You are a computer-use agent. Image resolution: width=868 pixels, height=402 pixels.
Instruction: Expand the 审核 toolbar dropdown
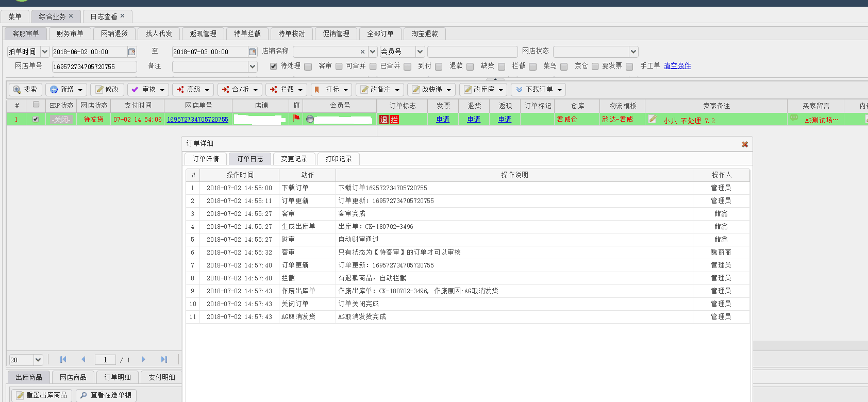click(162, 90)
